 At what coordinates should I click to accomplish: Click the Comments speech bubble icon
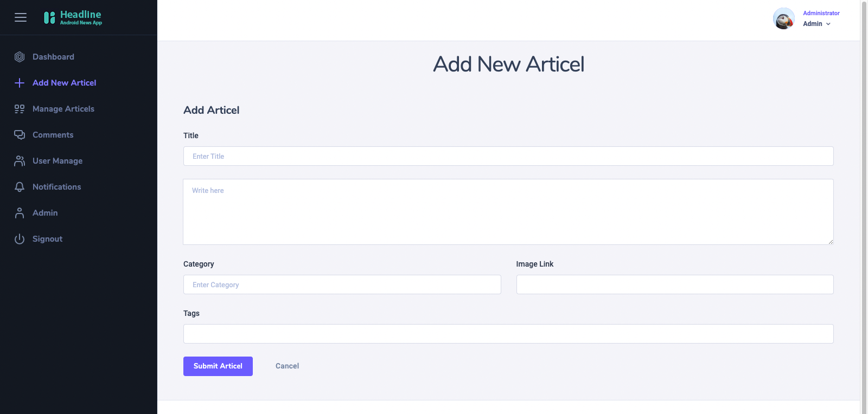tap(20, 135)
